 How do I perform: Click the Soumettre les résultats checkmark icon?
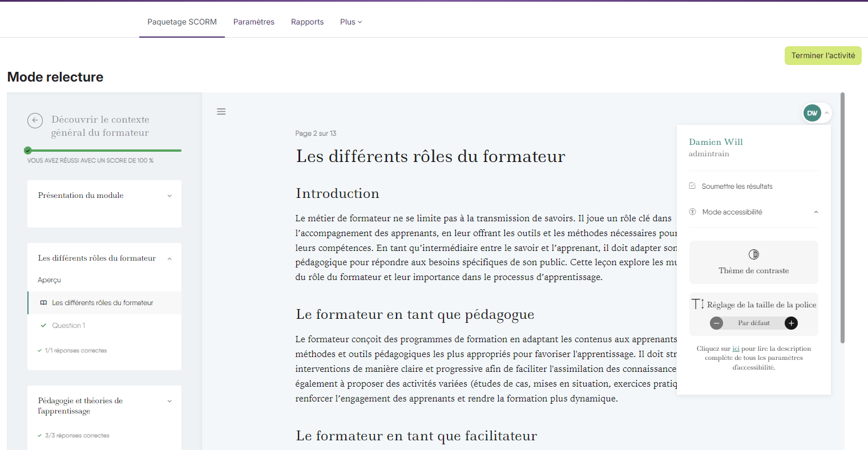[692, 186]
